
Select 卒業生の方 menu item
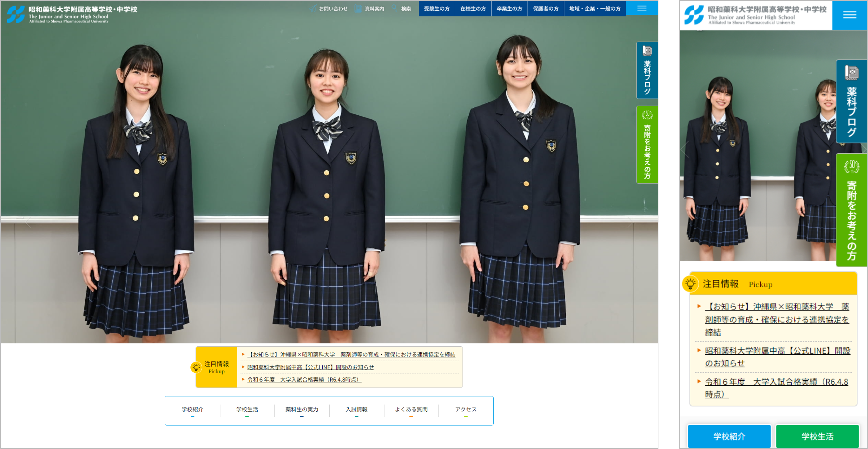coord(509,8)
